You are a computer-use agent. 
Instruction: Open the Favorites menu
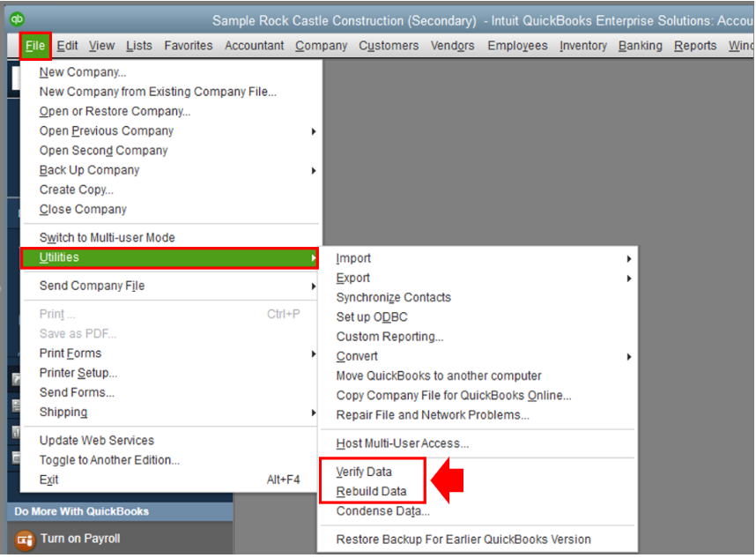click(x=189, y=46)
